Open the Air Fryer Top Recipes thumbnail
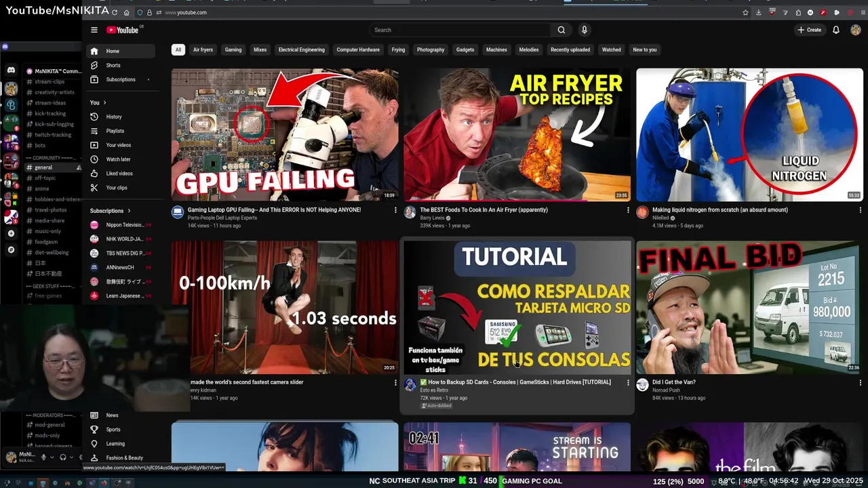868x488 pixels. tap(517, 134)
